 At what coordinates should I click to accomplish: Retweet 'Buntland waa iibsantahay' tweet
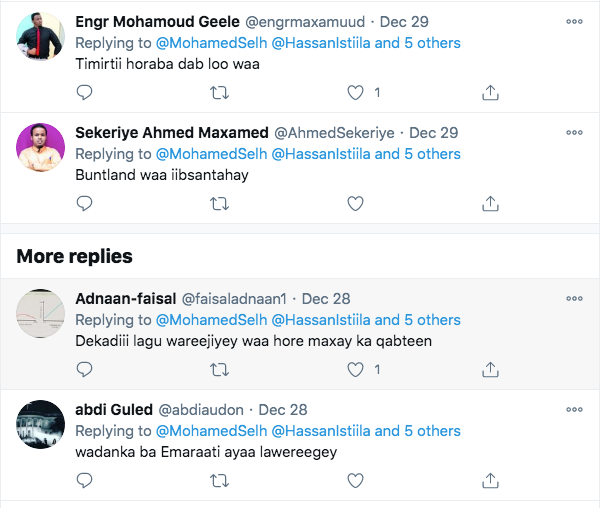219,203
